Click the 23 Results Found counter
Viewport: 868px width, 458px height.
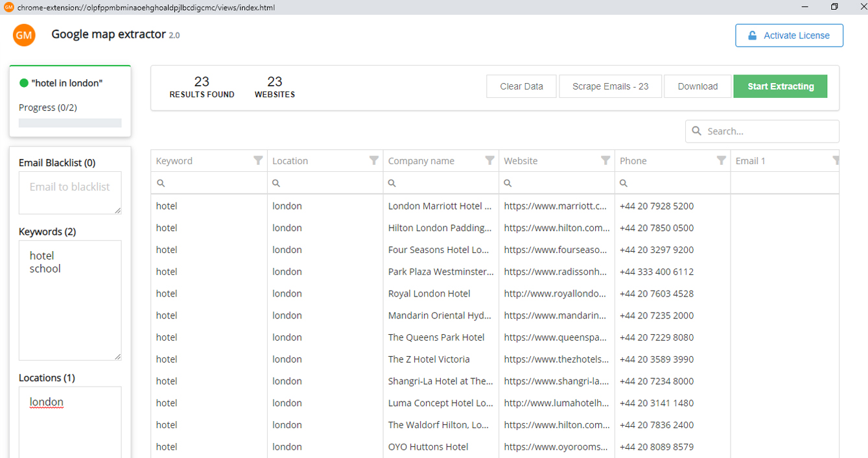202,87
